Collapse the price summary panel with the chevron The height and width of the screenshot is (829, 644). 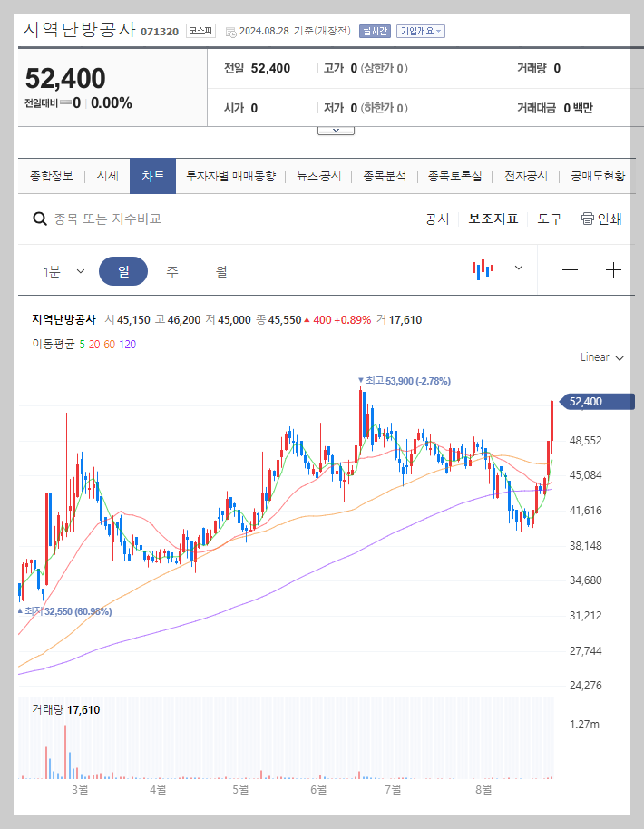336,129
